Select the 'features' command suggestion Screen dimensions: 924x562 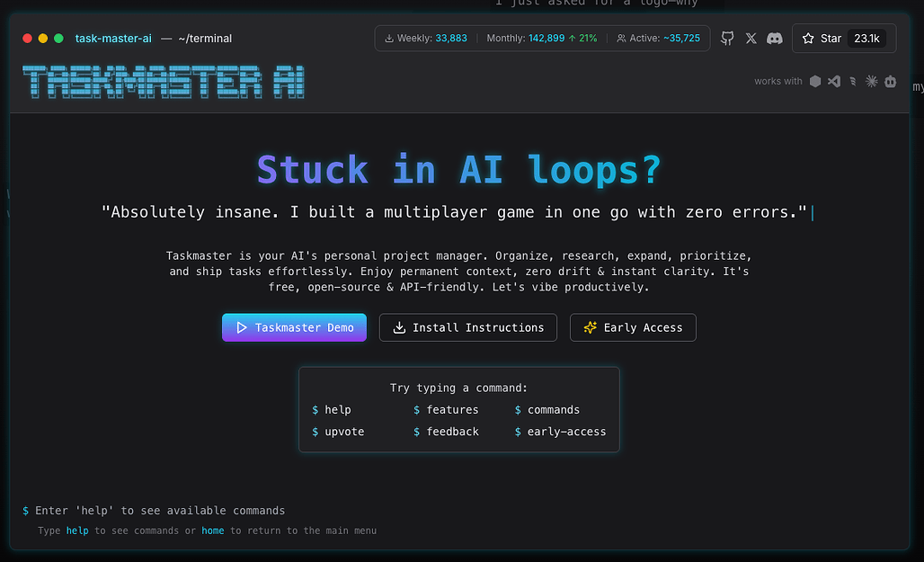click(452, 410)
